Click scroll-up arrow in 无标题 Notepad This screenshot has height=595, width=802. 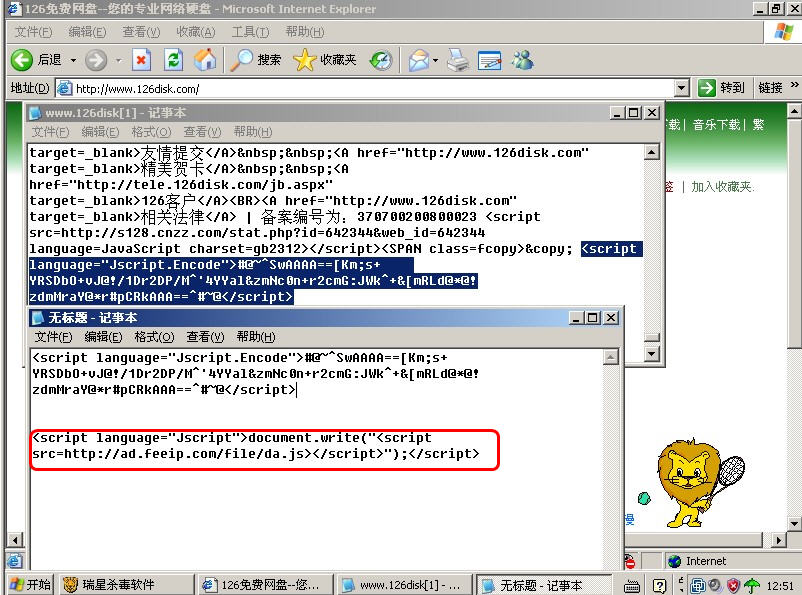[x=611, y=357]
